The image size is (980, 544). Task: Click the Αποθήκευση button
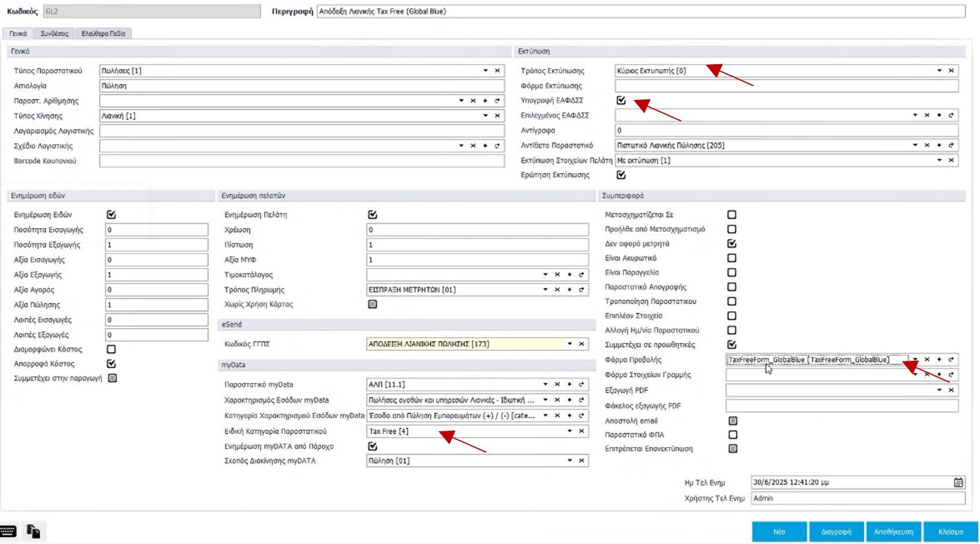click(x=893, y=532)
